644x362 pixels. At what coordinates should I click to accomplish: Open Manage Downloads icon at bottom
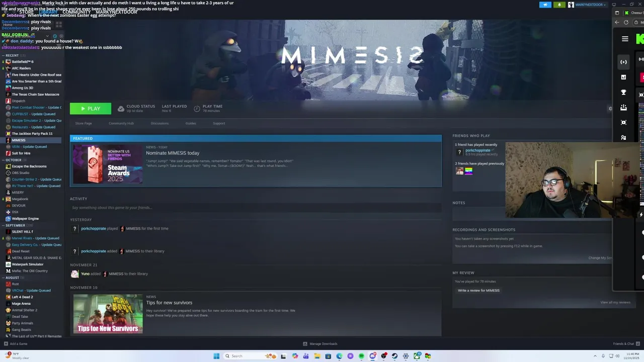coord(305,344)
